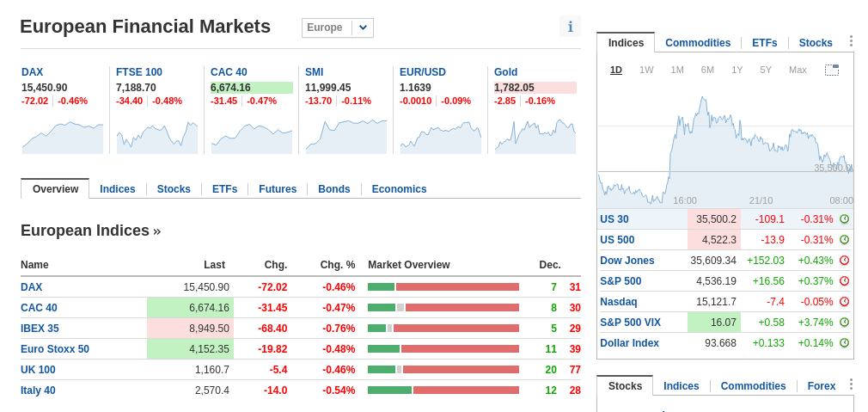
Task: Click the Gold mini sparkline chart
Action: (535, 136)
